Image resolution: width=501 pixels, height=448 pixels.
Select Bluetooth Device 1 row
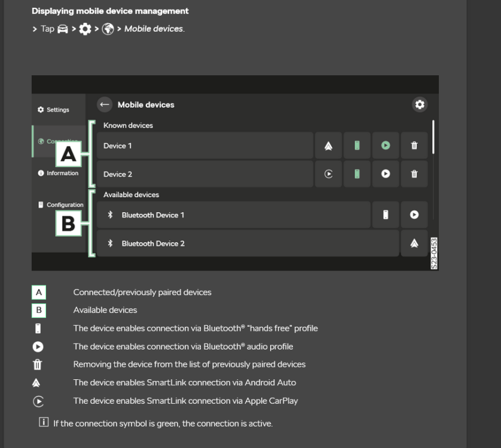[234, 214]
